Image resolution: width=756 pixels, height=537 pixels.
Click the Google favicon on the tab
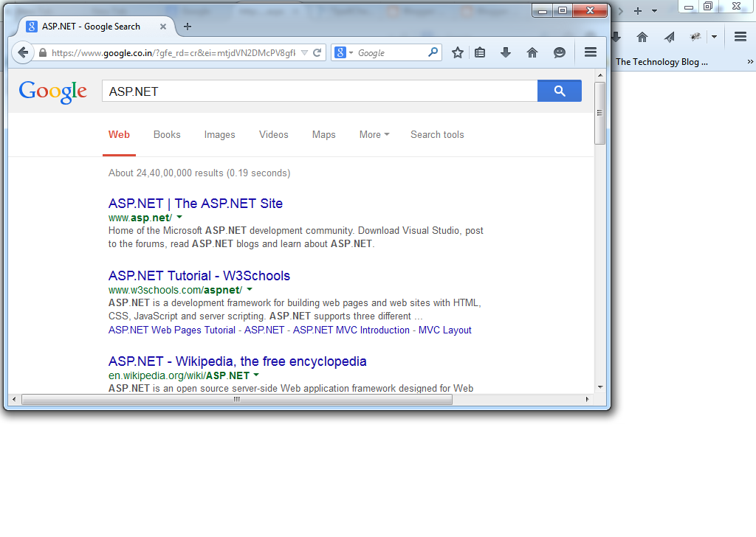(x=31, y=27)
